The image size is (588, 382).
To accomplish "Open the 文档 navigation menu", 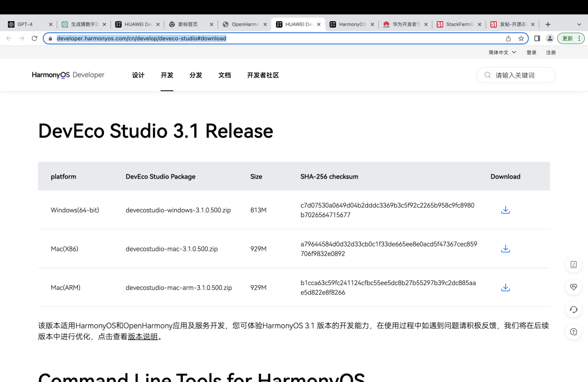I will (x=225, y=75).
